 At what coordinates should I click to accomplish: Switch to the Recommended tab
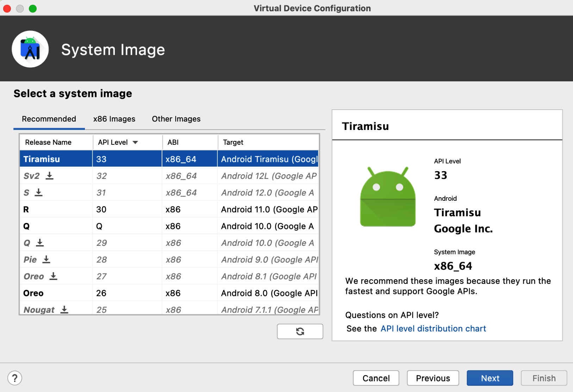[49, 119]
